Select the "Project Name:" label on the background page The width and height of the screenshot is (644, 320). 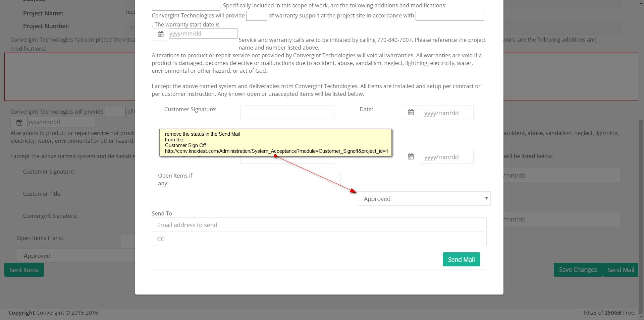43,13
